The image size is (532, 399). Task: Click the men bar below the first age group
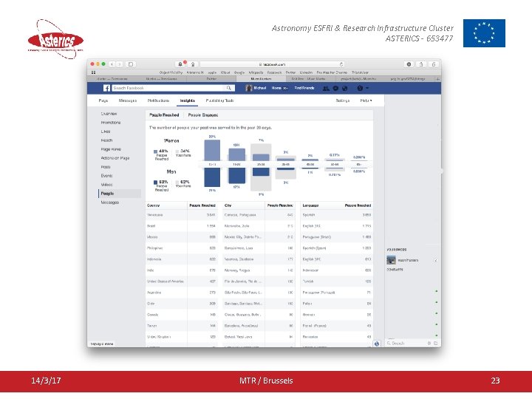click(212, 177)
